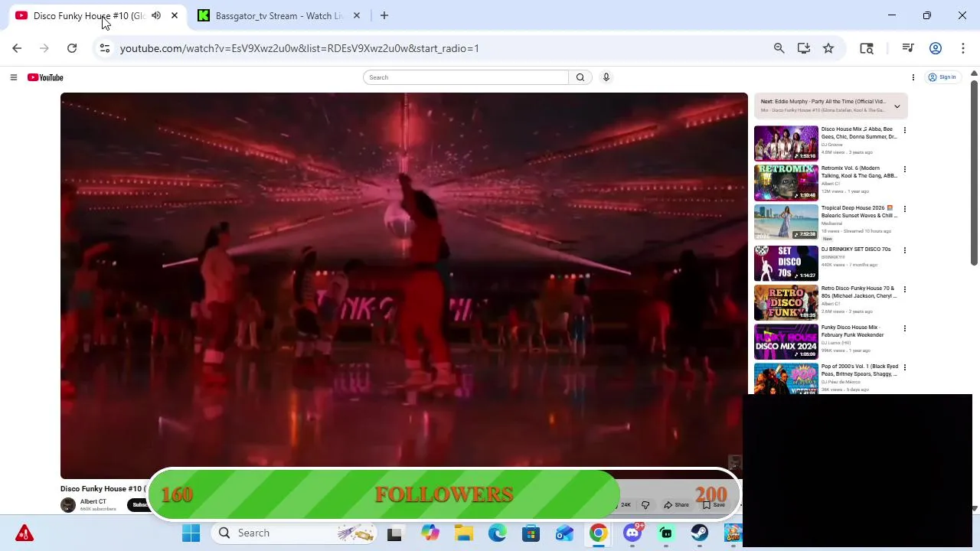Image resolution: width=980 pixels, height=551 pixels.
Task: Open Outlook from the taskbar
Action: tap(564, 533)
